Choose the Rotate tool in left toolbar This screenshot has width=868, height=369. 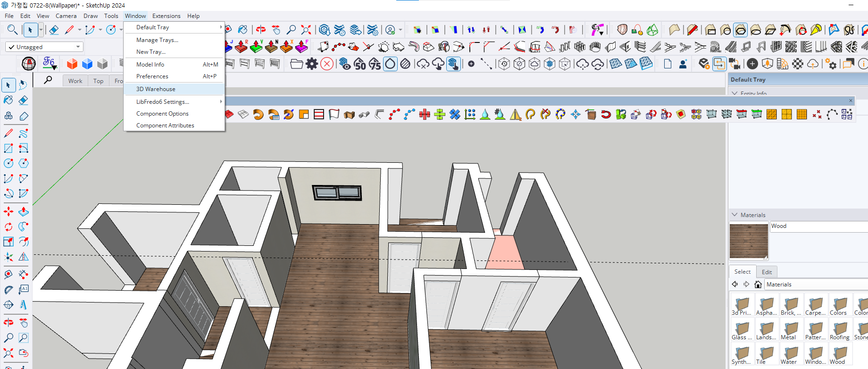point(8,226)
